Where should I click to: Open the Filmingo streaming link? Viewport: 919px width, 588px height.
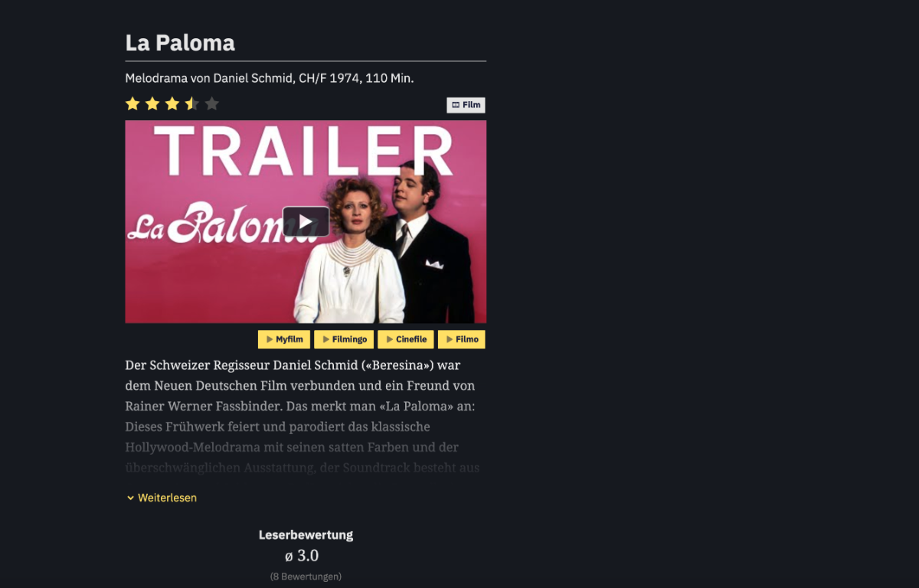tap(344, 339)
